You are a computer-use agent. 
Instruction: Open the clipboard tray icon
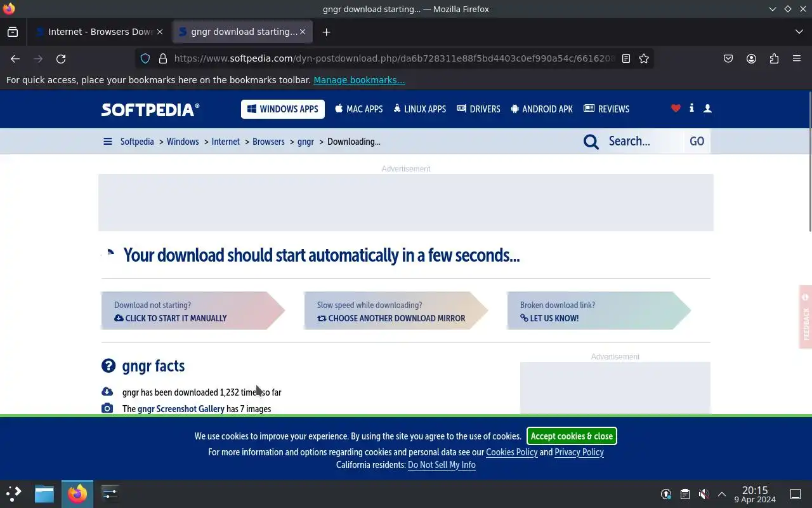[685, 494]
